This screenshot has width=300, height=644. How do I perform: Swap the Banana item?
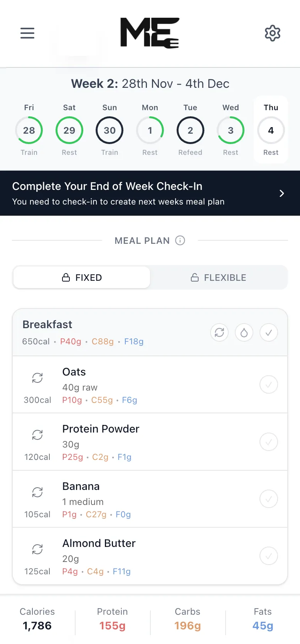coord(37,492)
